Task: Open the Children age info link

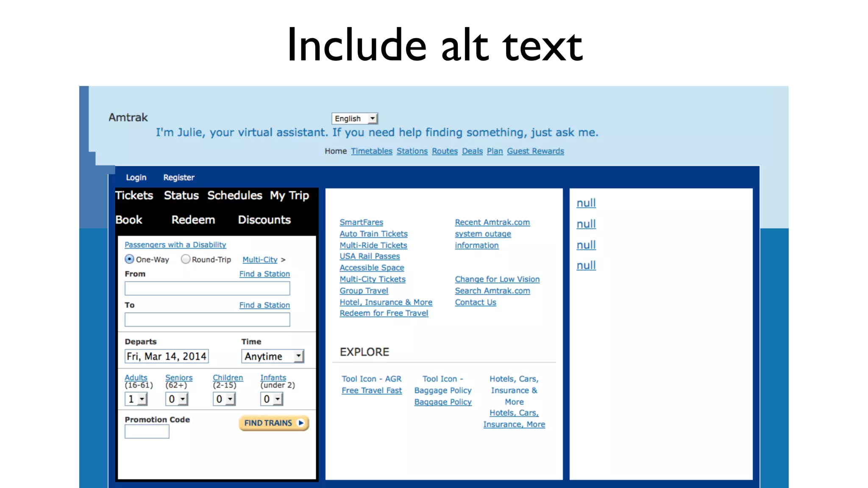Action: [x=228, y=377]
